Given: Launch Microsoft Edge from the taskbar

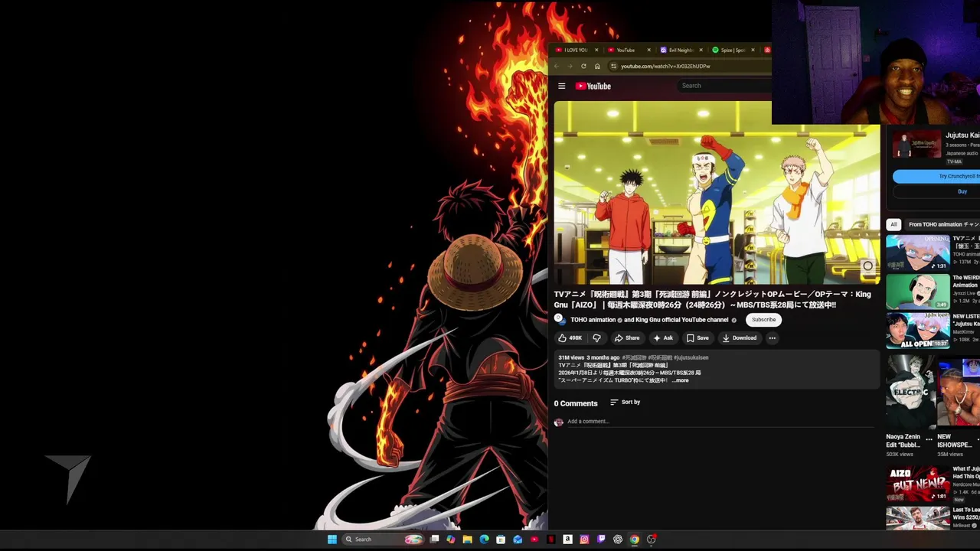Looking at the screenshot, I should pos(484,540).
